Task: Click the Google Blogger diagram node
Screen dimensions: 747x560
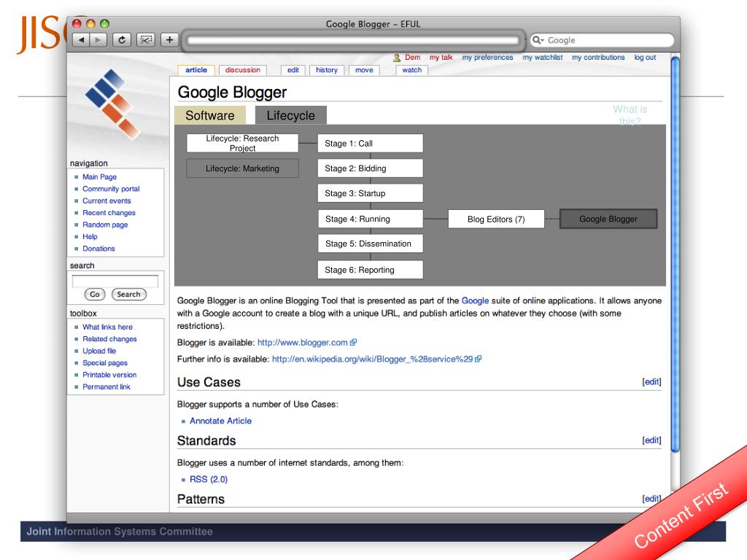Action: [608, 219]
